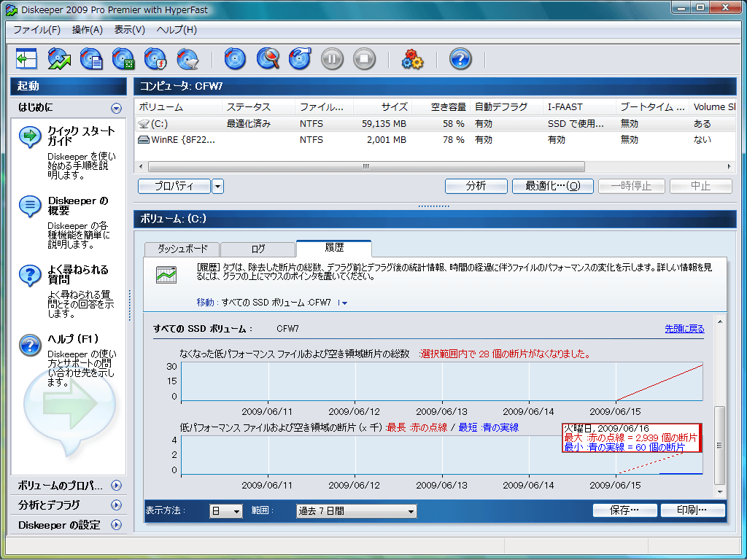Select the (C:) volume drive icon
Image resolution: width=747 pixels, height=560 pixels.
coord(144,124)
